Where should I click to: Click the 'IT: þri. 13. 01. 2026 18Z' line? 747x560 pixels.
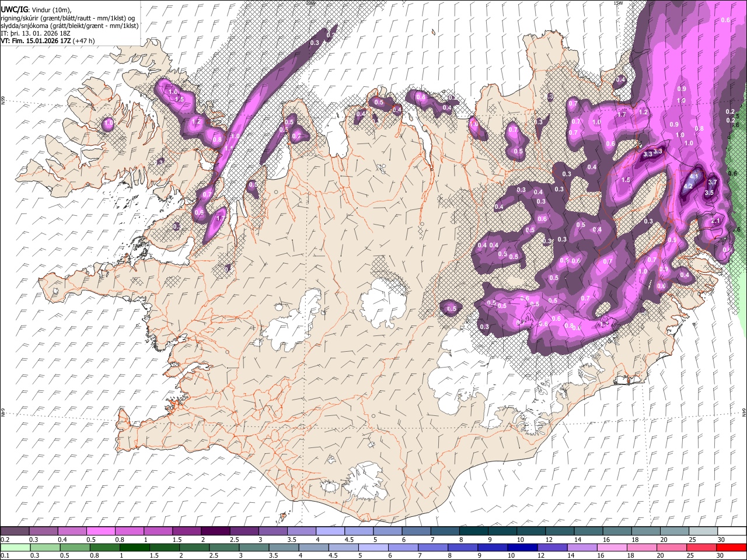(36, 33)
